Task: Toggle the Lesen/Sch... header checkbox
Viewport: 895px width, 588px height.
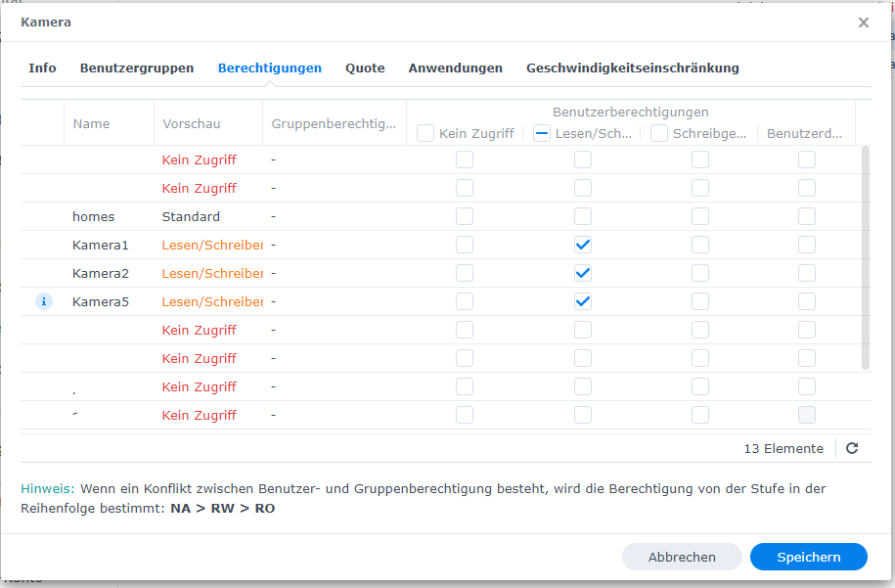Action: (x=542, y=133)
